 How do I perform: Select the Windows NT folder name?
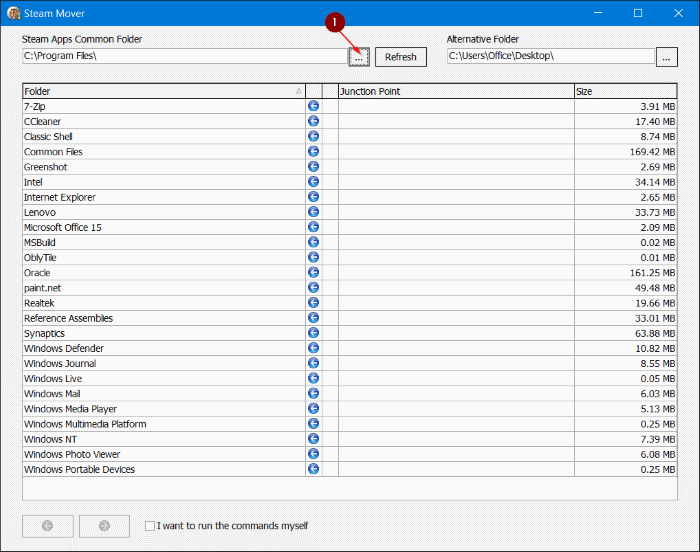50,439
